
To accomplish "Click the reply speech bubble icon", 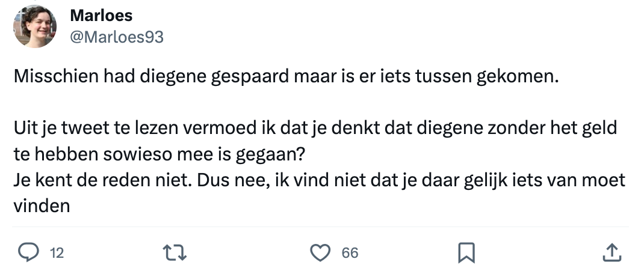I will [28, 253].
